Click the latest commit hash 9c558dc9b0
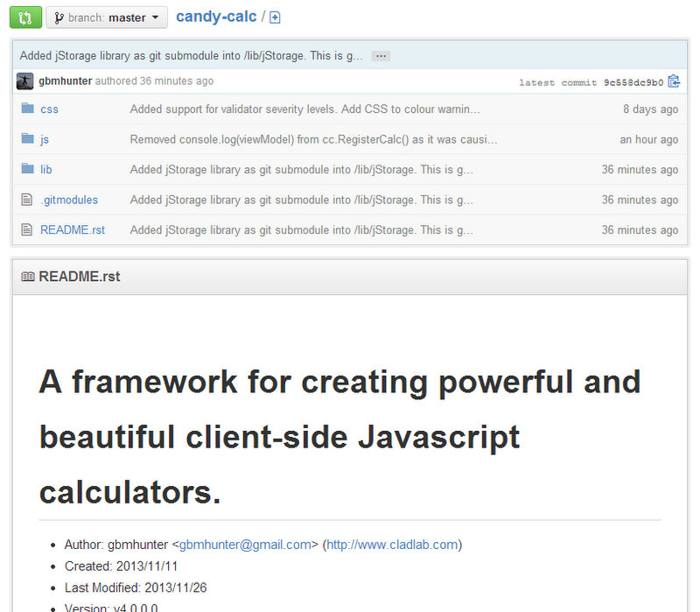The height and width of the screenshot is (612, 700). coord(633,82)
